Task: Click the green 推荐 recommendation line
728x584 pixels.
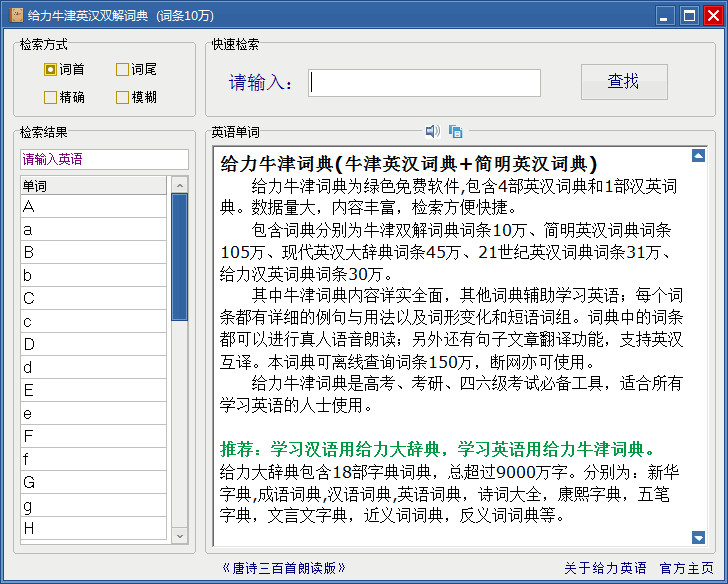Action: pyautogui.click(x=439, y=449)
